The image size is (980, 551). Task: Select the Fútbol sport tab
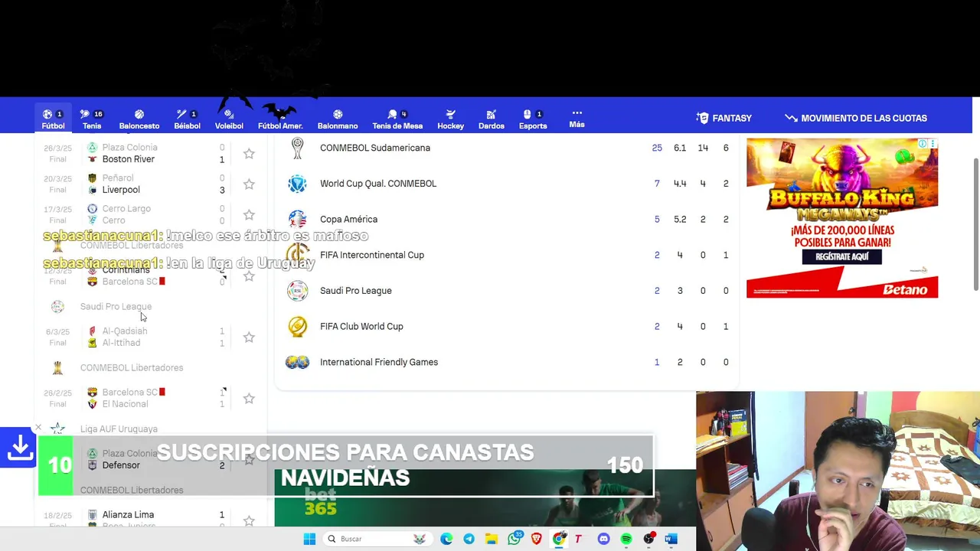coord(53,119)
